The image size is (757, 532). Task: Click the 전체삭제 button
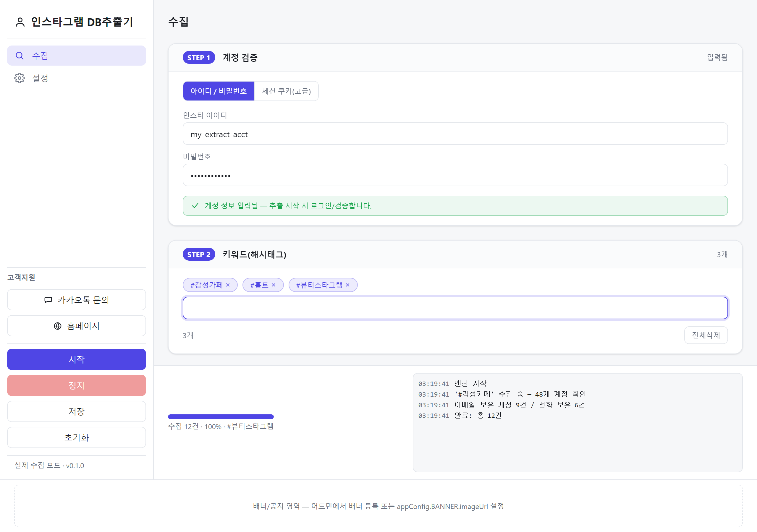tap(706, 335)
